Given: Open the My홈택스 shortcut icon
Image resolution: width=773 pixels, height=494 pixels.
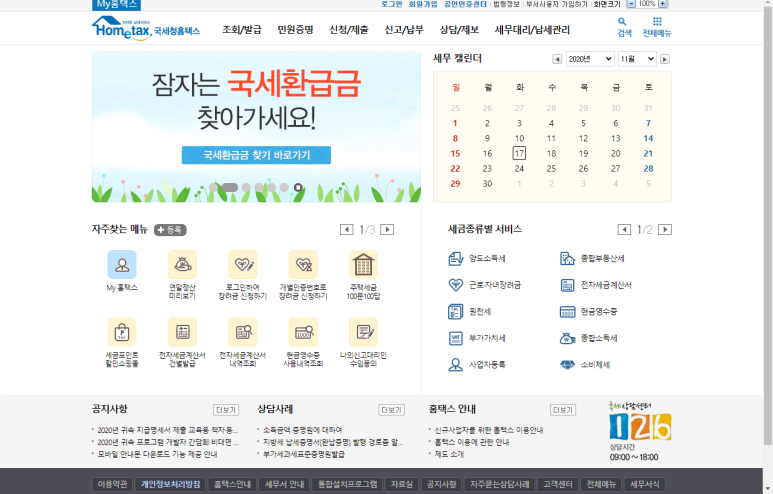Looking at the screenshot, I should click(122, 265).
